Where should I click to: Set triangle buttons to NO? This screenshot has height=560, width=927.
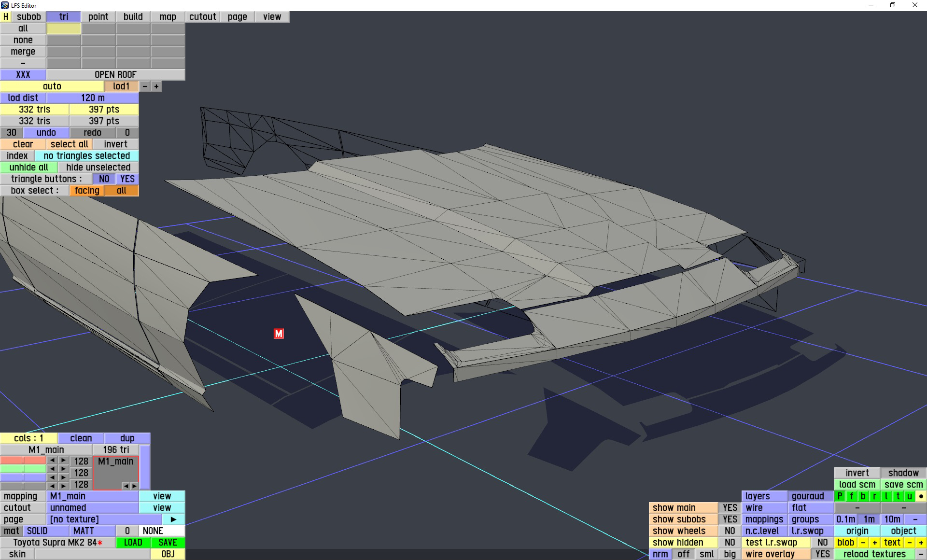pos(104,179)
